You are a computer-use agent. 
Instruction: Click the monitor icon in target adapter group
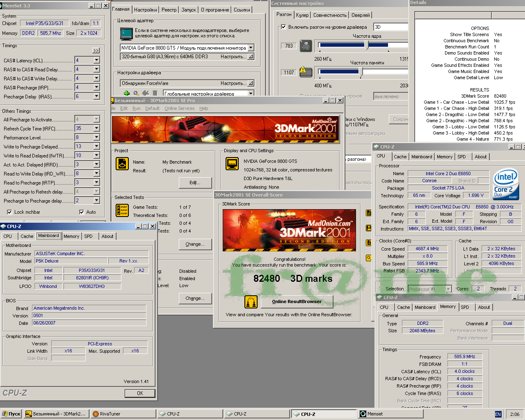tap(126, 33)
